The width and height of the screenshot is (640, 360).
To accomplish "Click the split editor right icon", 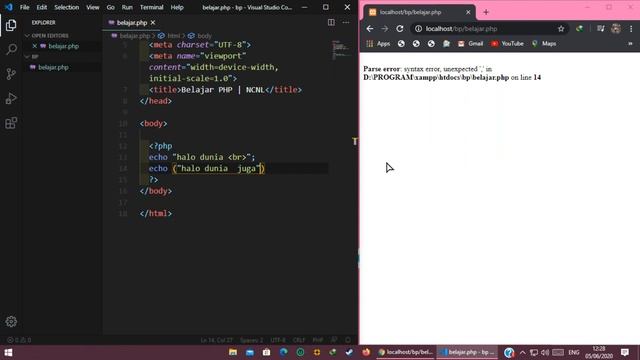I will [331, 22].
